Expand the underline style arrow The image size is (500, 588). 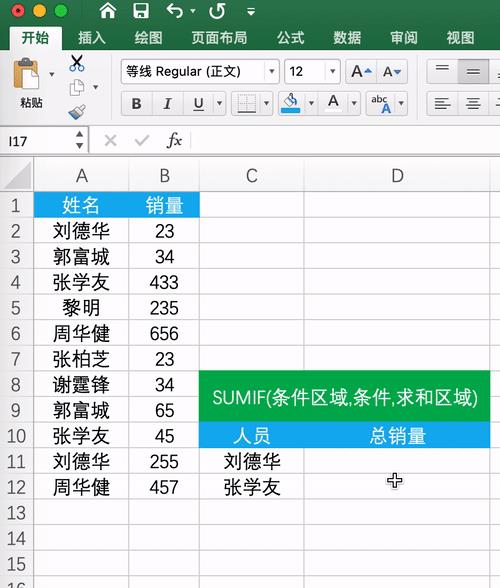(219, 103)
